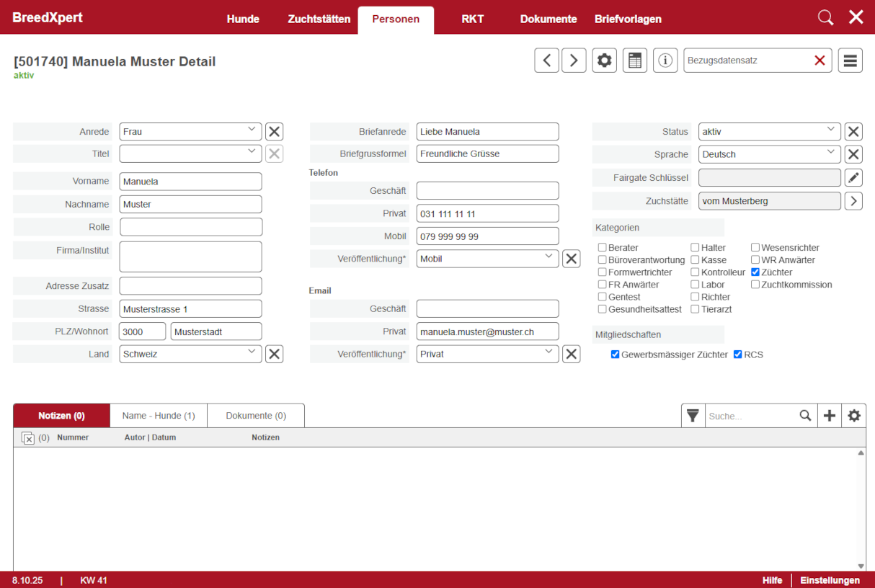Click the filter funnel icon
875x588 pixels.
coord(693,416)
